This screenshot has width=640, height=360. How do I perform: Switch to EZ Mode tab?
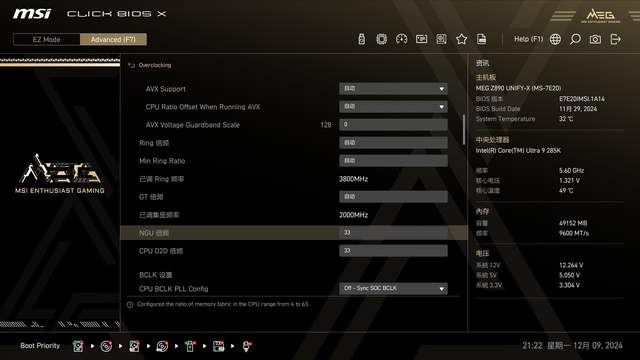pos(47,40)
